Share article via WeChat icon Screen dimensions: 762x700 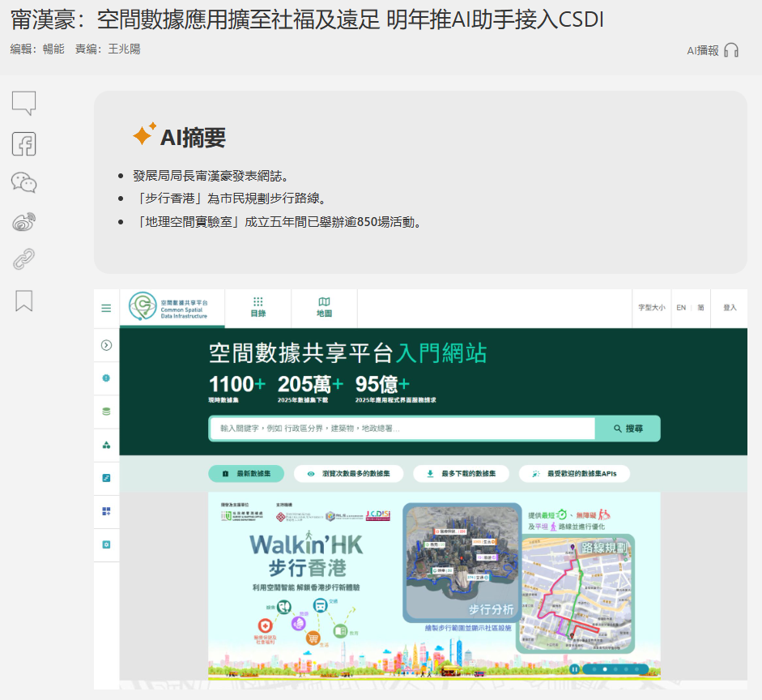point(23,183)
